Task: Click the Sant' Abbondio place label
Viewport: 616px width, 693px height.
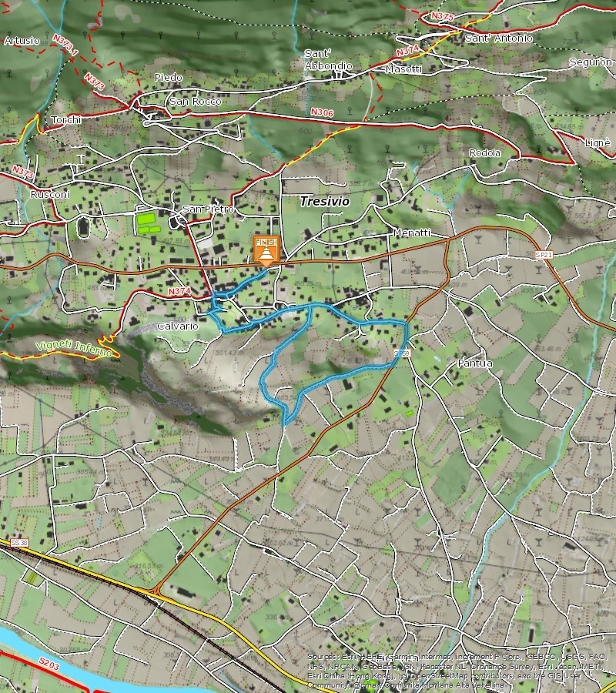Action: 327,59
